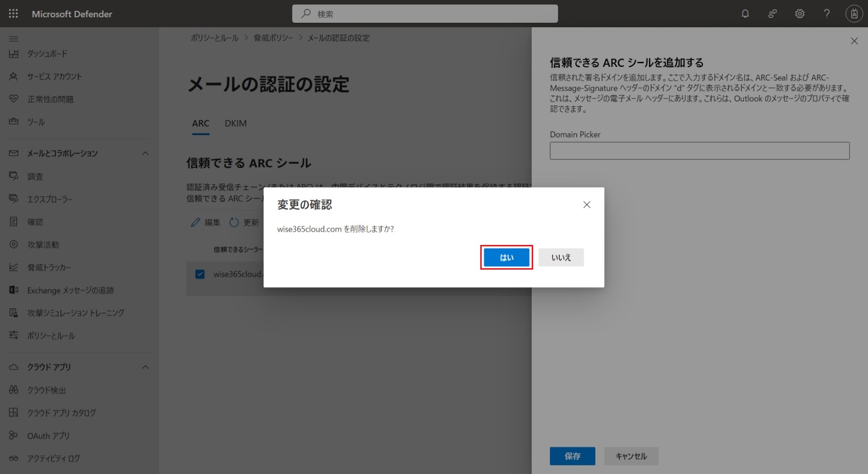Click the 更新 refresh icon

coord(234,223)
